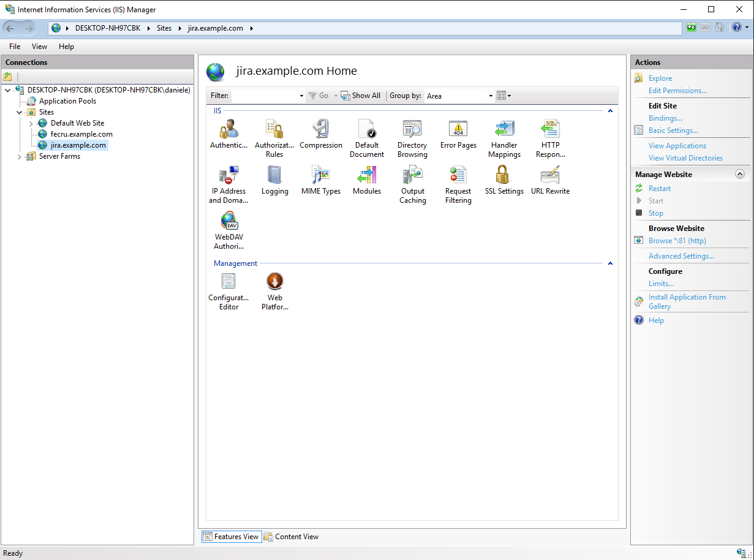The width and height of the screenshot is (754, 560).
Task: Click View Virtual Directories link
Action: tap(685, 158)
